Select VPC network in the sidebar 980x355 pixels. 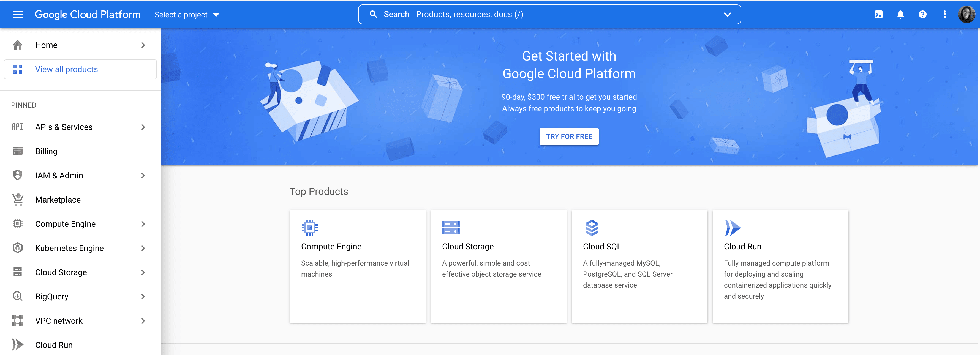59,321
